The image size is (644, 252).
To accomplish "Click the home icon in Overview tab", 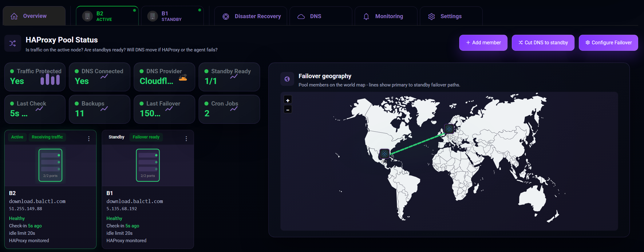I will pyautogui.click(x=14, y=16).
